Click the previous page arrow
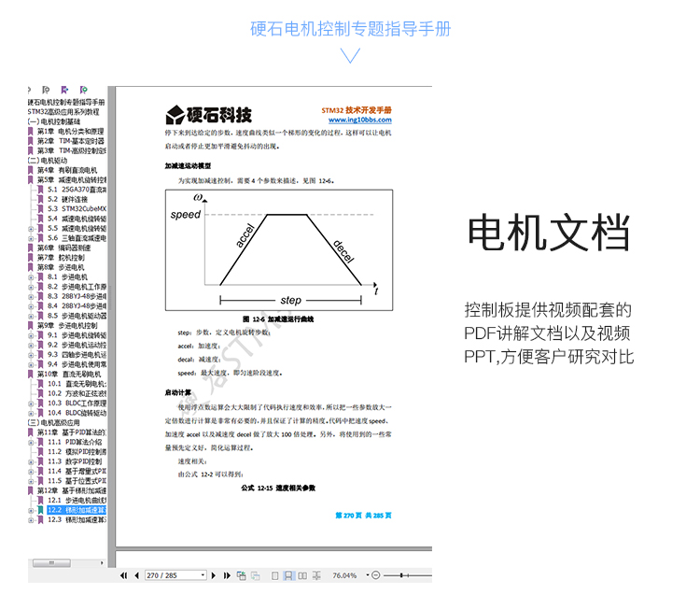This screenshot has height=609, width=700. click(135, 575)
